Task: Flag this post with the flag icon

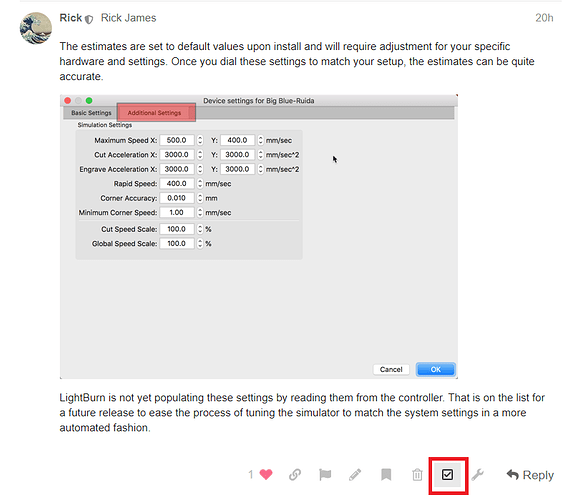Action: [x=325, y=474]
